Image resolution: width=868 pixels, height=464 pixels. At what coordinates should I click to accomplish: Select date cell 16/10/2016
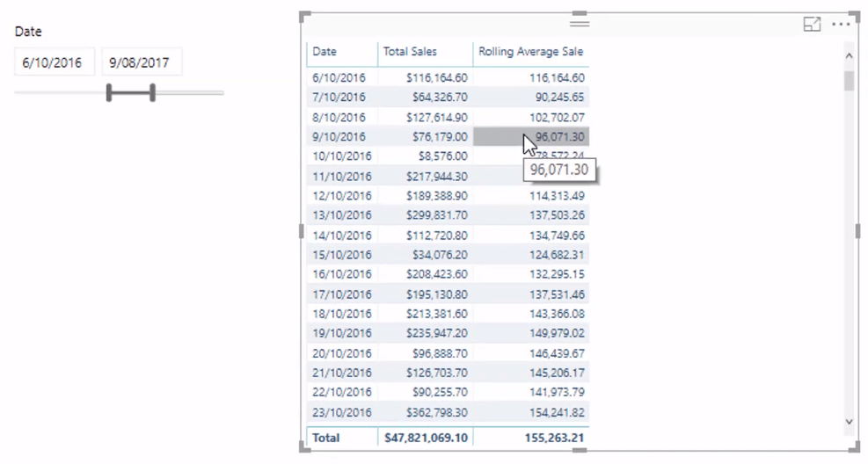click(342, 274)
